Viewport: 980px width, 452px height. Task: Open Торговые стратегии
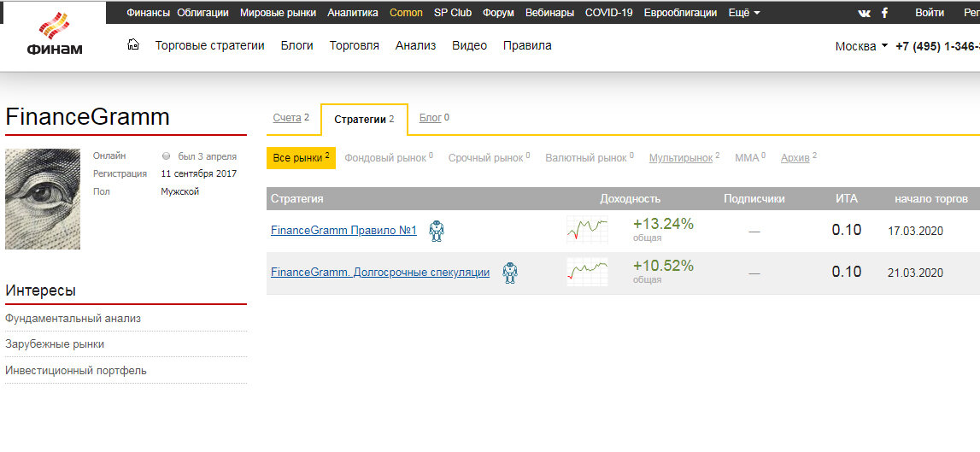pos(210,45)
